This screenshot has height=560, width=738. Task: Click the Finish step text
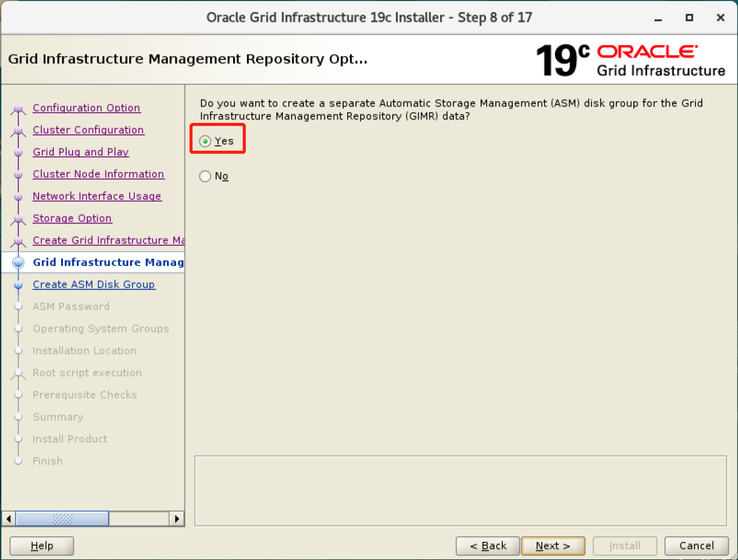coord(47,461)
